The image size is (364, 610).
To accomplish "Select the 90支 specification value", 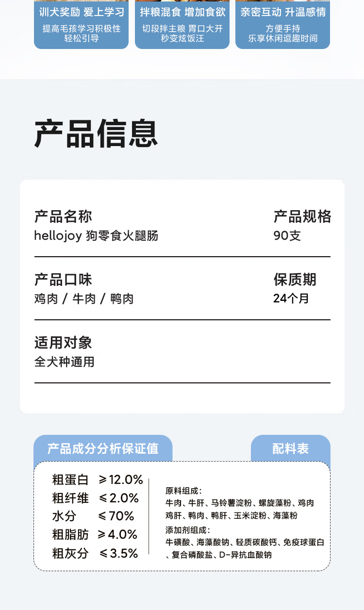I will 287,236.
